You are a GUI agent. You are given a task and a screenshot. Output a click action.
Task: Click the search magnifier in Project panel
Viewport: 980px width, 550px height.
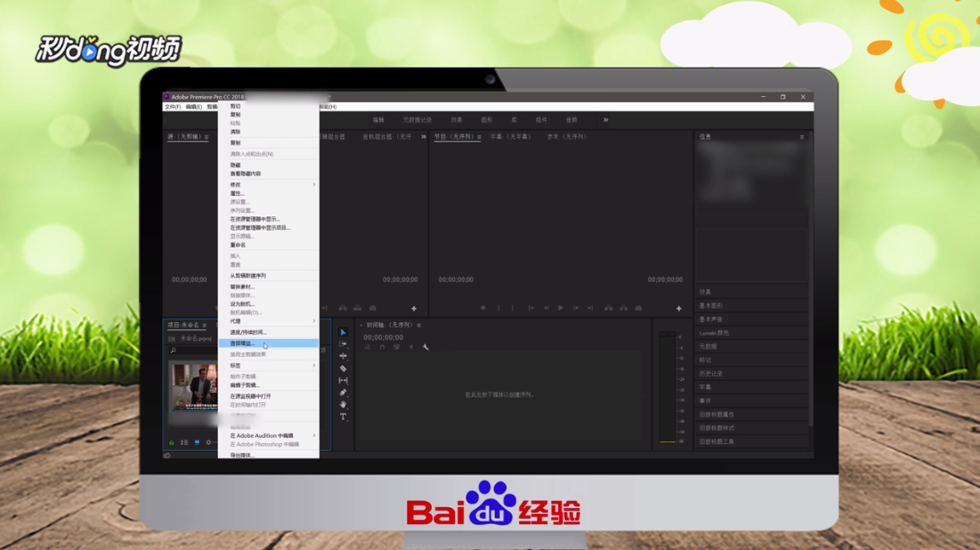[x=174, y=352]
